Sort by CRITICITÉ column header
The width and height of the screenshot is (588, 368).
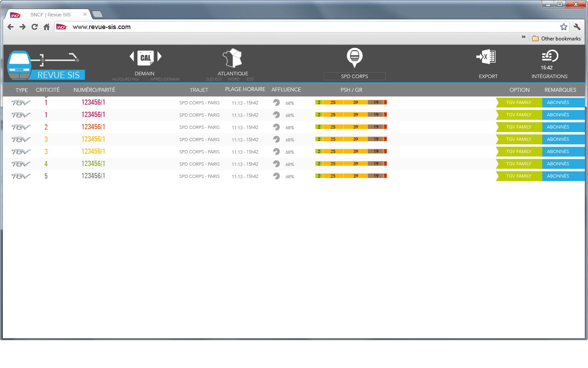pyautogui.click(x=48, y=90)
